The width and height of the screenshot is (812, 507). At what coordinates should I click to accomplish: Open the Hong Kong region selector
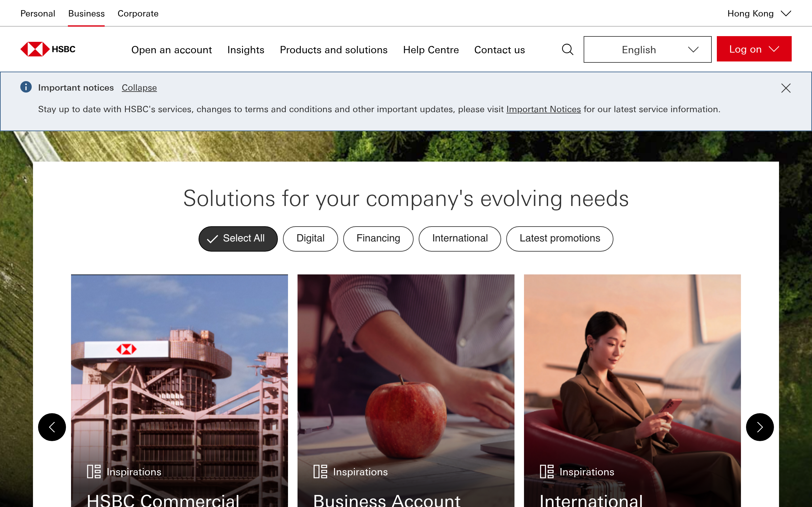click(759, 13)
